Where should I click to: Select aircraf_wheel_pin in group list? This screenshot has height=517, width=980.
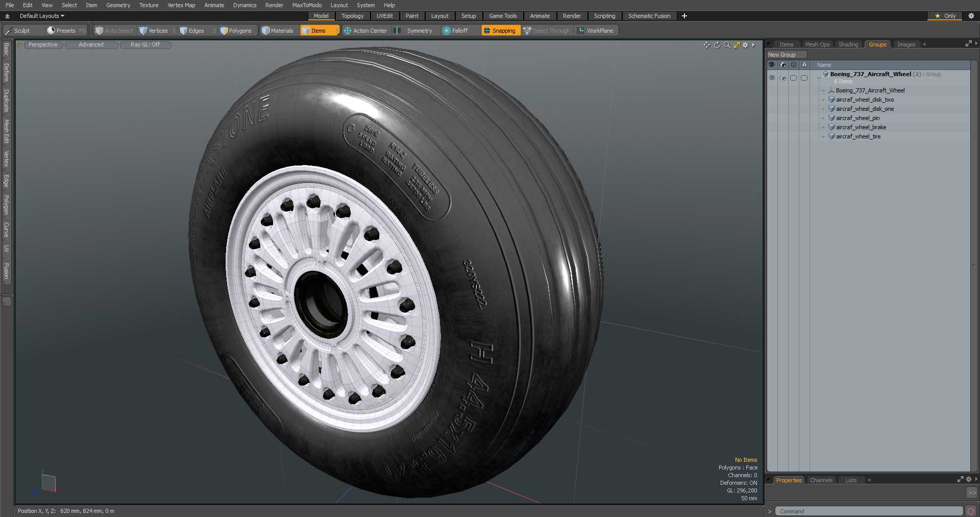point(857,118)
